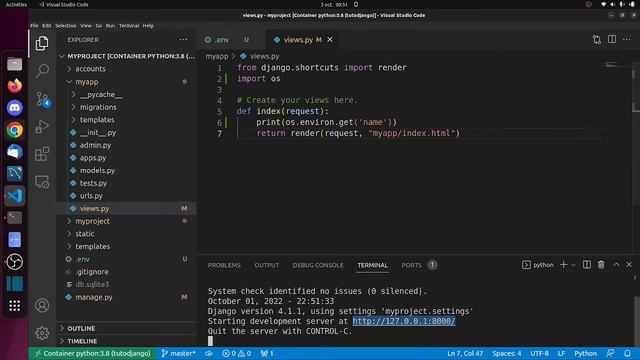The image size is (640, 360).
Task: Open models.py in the explorer
Action: pos(127,170)
